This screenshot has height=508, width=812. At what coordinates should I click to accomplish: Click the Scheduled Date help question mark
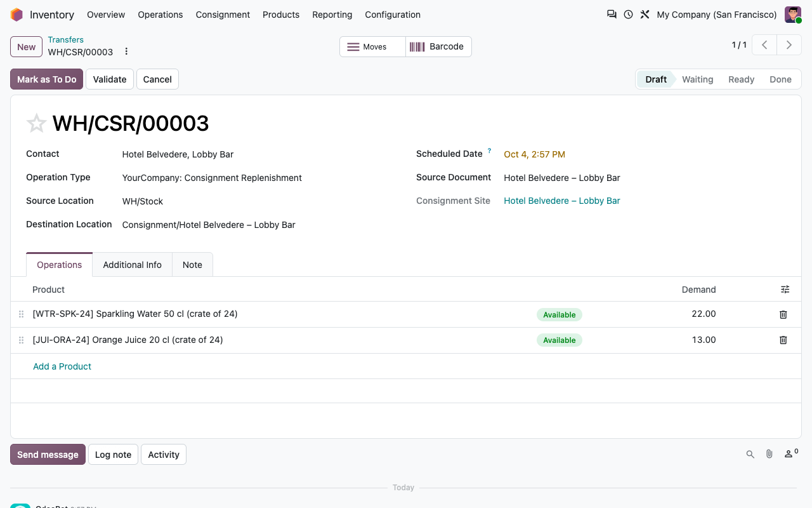pyautogui.click(x=490, y=152)
